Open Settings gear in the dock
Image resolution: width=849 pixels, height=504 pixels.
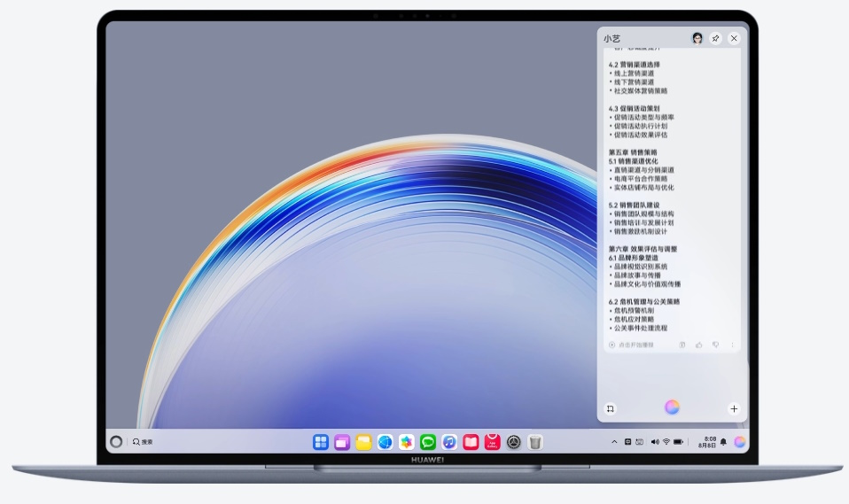click(514, 442)
